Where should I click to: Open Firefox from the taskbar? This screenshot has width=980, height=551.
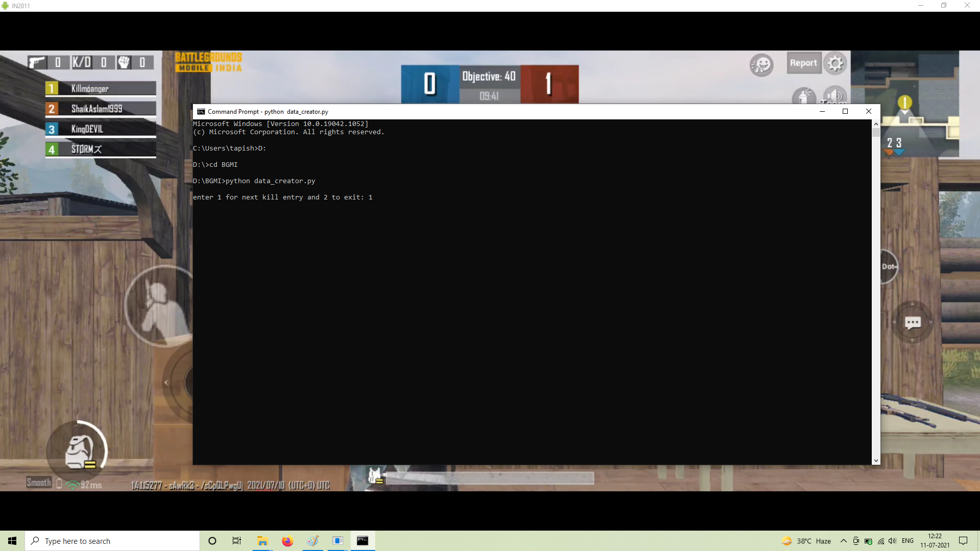pos(287,541)
